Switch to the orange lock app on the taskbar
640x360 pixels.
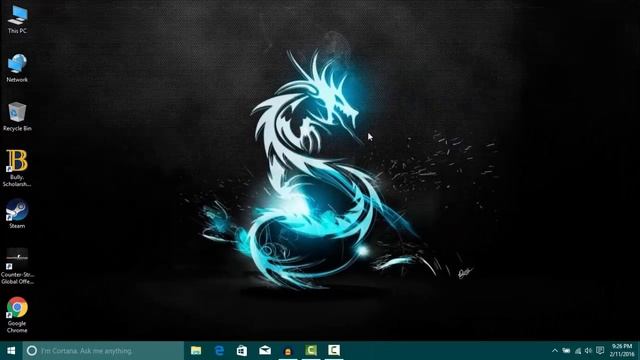[288, 351]
